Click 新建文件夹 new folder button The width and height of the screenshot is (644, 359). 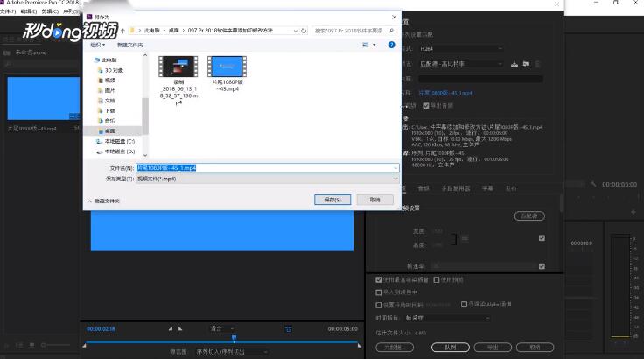[x=129, y=45]
